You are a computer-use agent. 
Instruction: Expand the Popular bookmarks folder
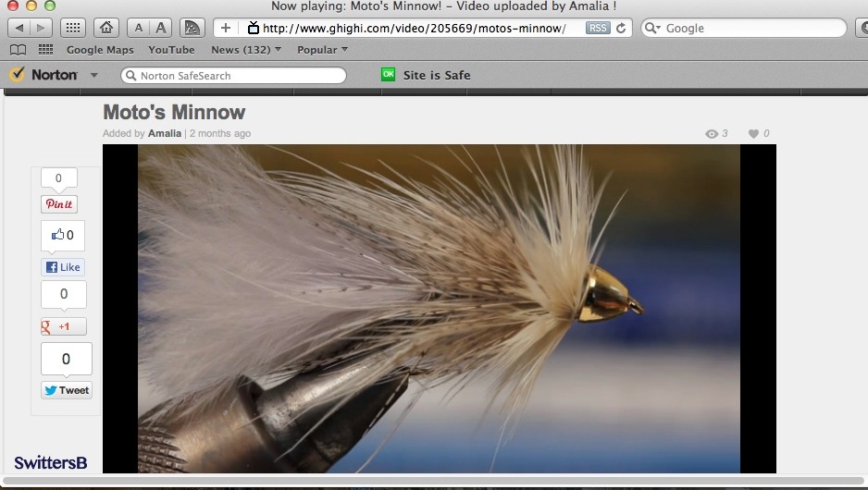click(x=322, y=50)
